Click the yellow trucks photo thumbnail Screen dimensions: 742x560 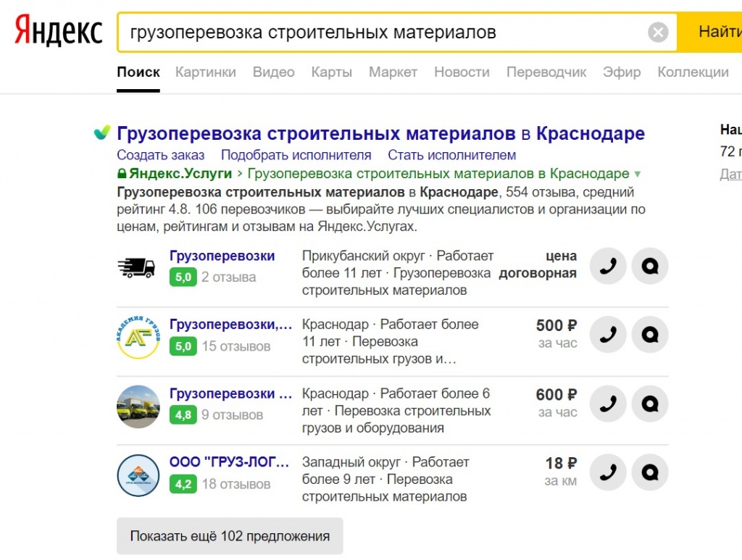click(138, 406)
